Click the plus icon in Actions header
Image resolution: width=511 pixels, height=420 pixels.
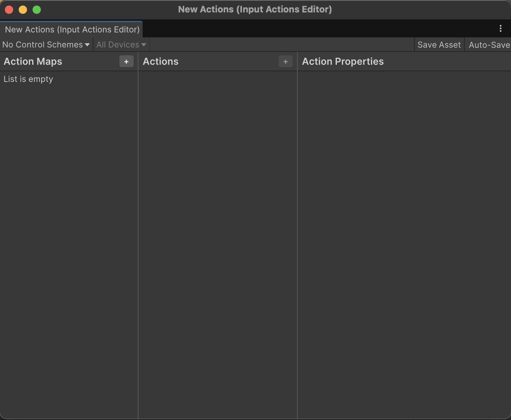tap(286, 62)
